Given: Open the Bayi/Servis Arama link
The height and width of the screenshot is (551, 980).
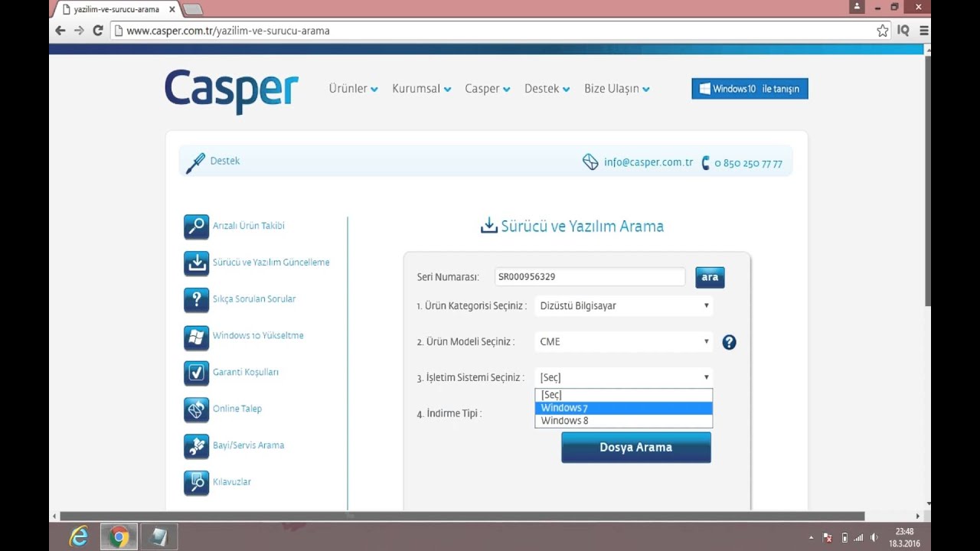Looking at the screenshot, I should click(249, 445).
